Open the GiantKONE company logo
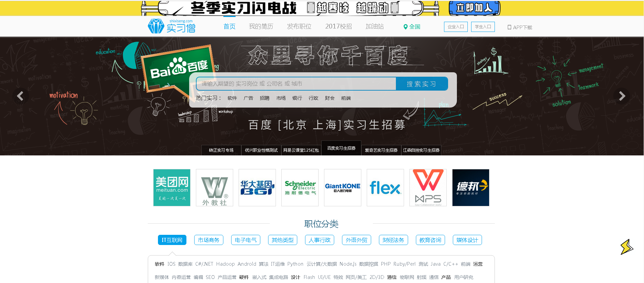This screenshot has height=283, width=644. pos(343,188)
